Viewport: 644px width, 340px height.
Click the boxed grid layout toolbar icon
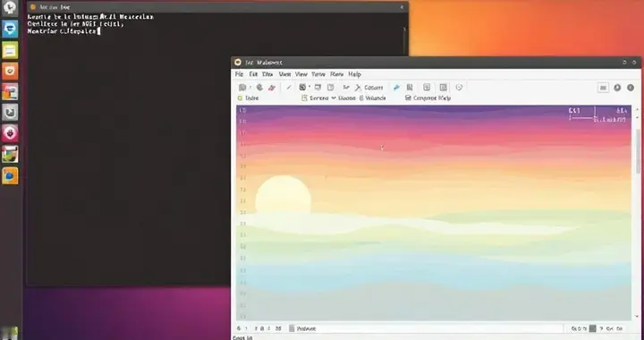(x=443, y=87)
